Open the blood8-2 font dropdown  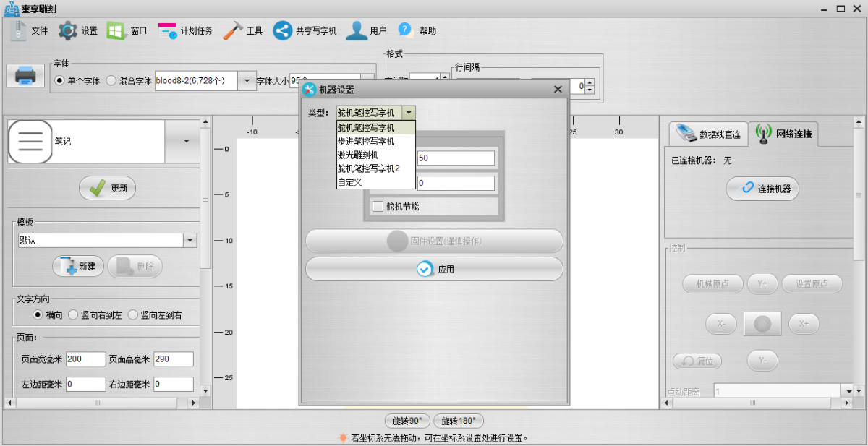coord(246,81)
